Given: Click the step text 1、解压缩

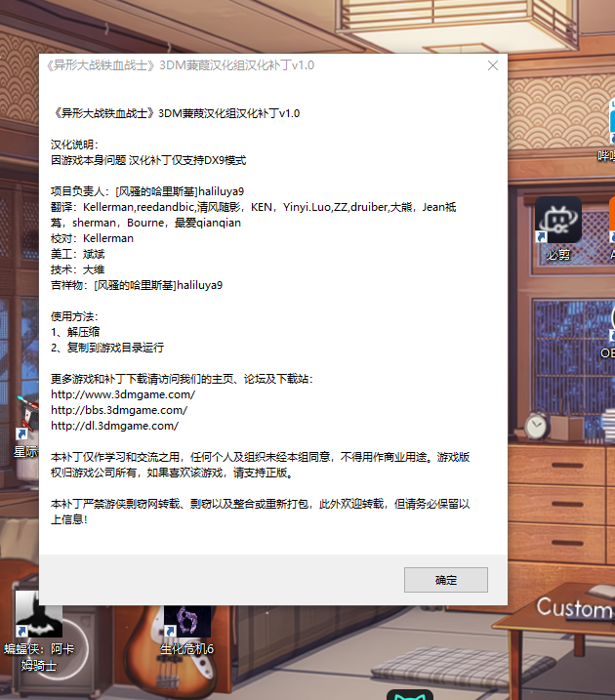Looking at the screenshot, I should click(x=75, y=332).
